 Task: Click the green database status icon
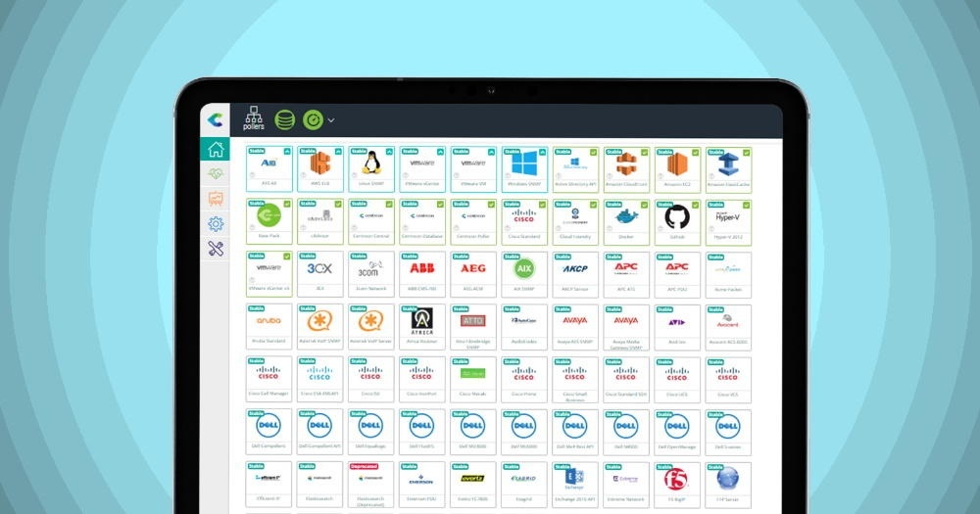(x=285, y=119)
